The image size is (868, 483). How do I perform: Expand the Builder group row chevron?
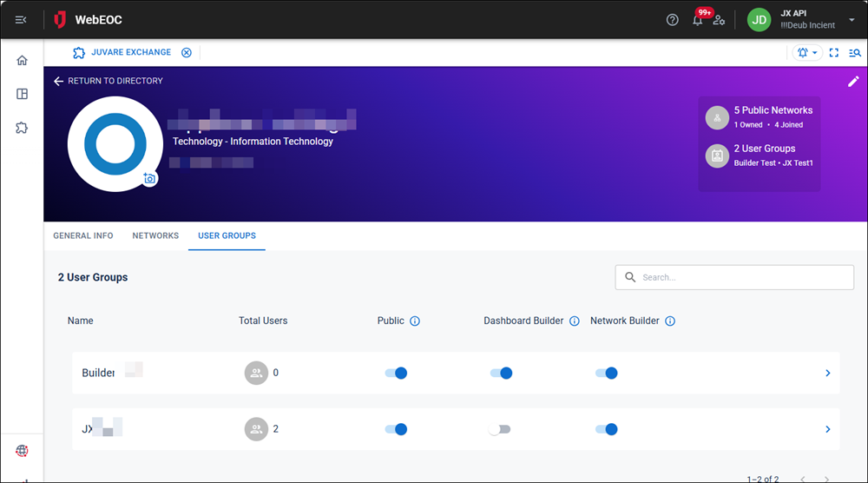[827, 373]
